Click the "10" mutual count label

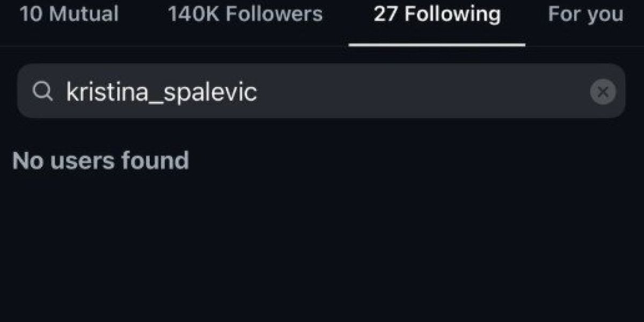coord(30,14)
